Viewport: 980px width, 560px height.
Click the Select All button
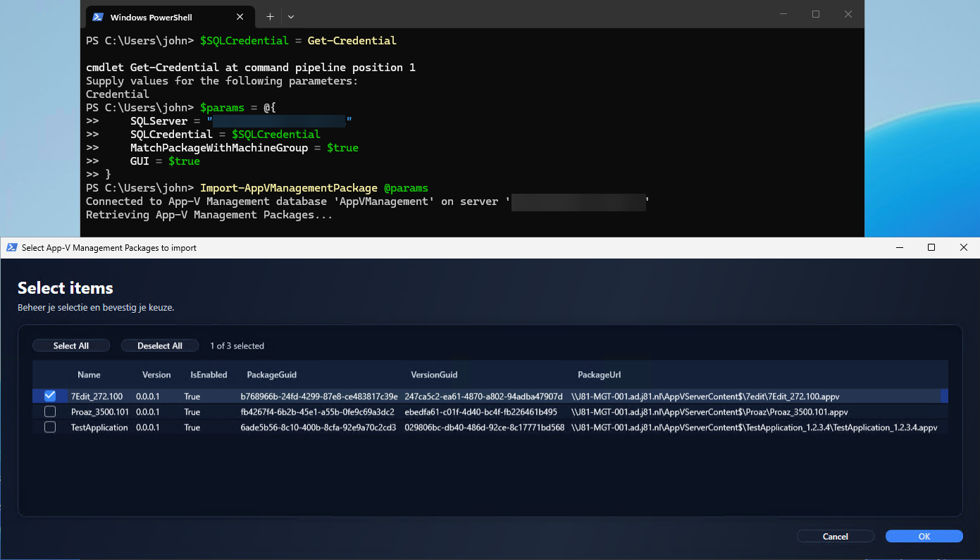[x=71, y=345]
